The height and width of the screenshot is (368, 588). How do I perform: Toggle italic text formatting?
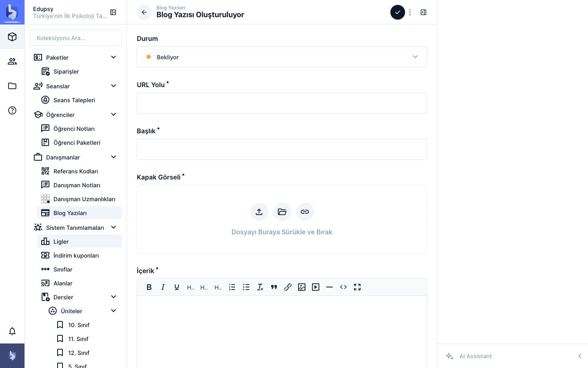click(x=163, y=287)
